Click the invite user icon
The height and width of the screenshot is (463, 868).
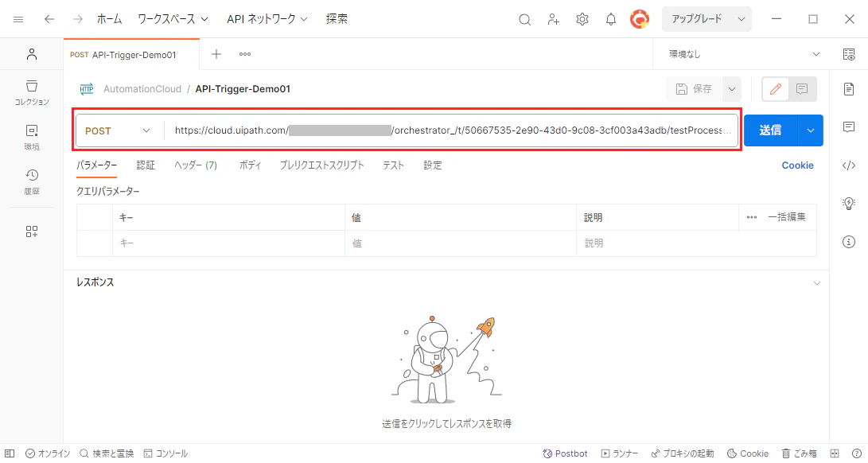click(554, 20)
